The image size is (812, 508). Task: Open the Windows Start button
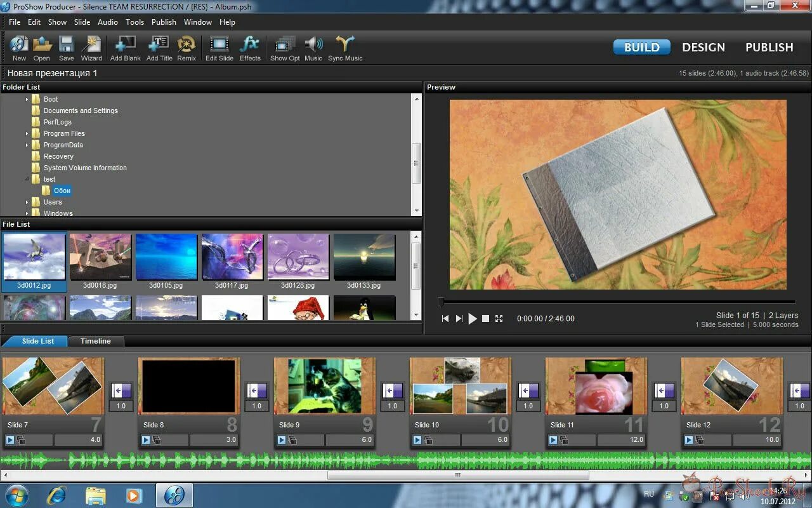click(16, 495)
